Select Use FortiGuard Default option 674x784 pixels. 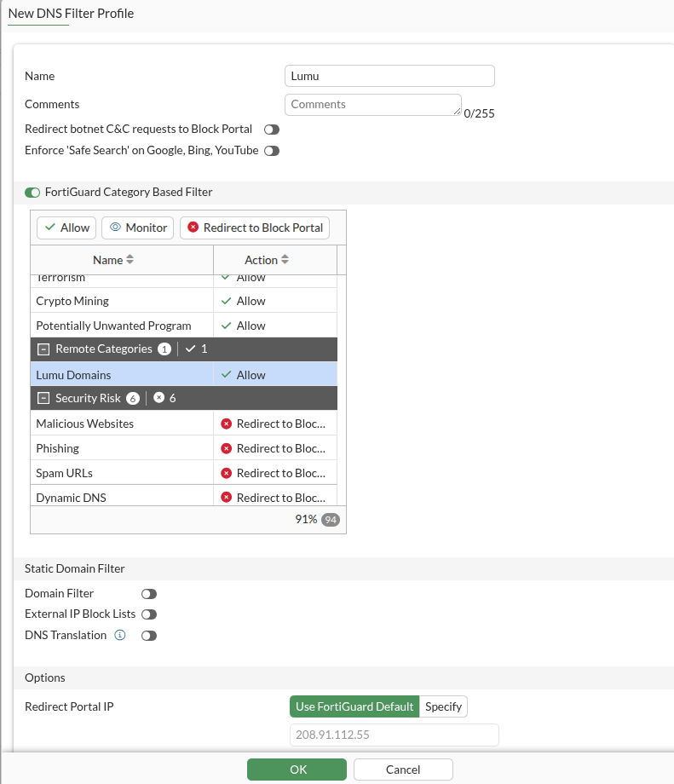[354, 706]
